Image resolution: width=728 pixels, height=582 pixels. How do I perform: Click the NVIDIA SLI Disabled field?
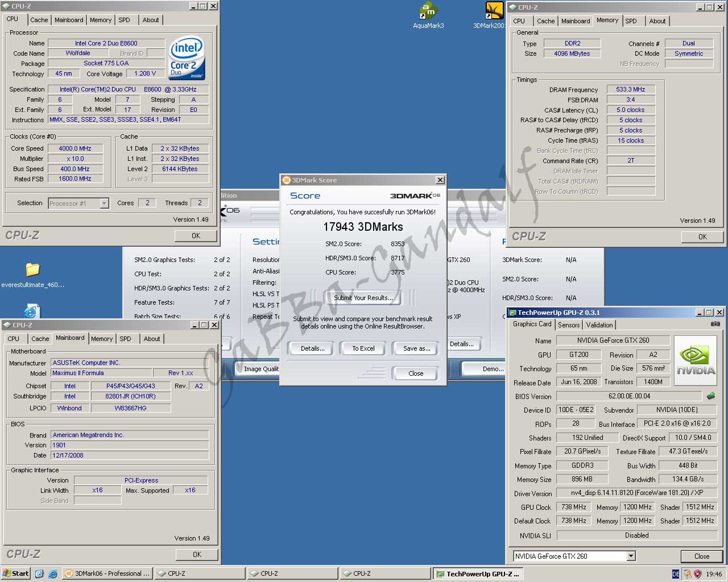[x=637, y=535]
